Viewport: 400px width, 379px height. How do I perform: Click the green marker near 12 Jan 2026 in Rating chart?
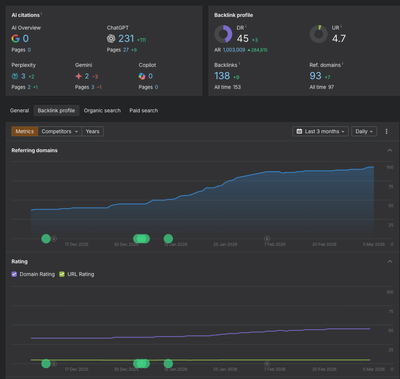(x=168, y=364)
